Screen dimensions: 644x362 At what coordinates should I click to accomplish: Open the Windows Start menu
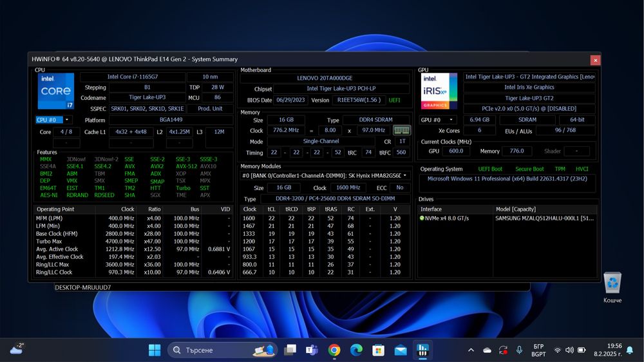point(155,350)
